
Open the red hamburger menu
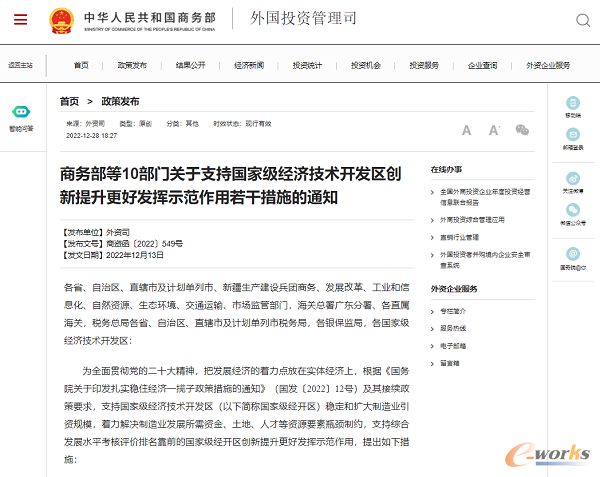[21, 19]
